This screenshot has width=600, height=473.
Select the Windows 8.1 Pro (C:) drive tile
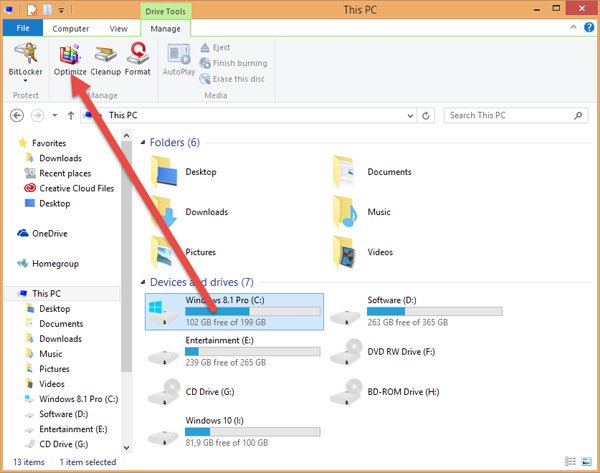pyautogui.click(x=234, y=312)
